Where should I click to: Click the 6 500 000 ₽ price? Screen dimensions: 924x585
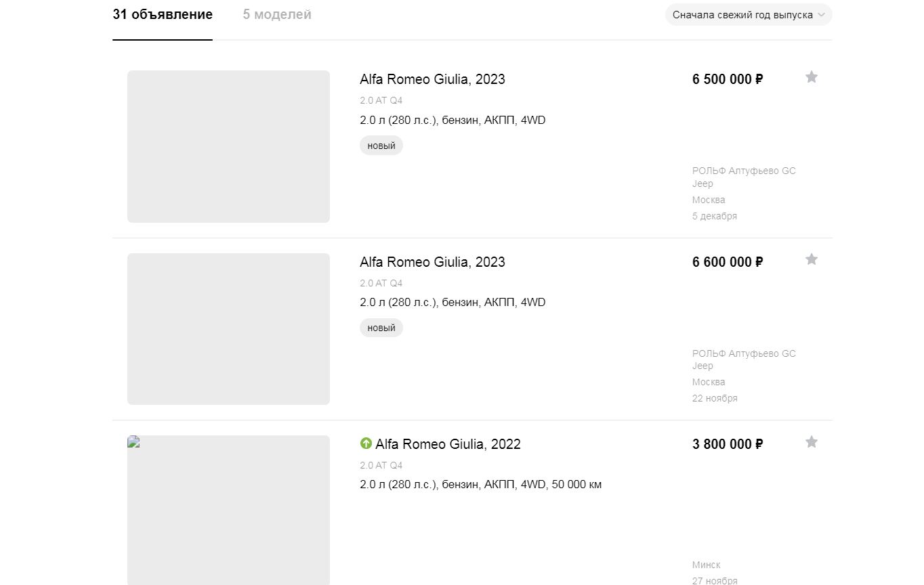(728, 79)
